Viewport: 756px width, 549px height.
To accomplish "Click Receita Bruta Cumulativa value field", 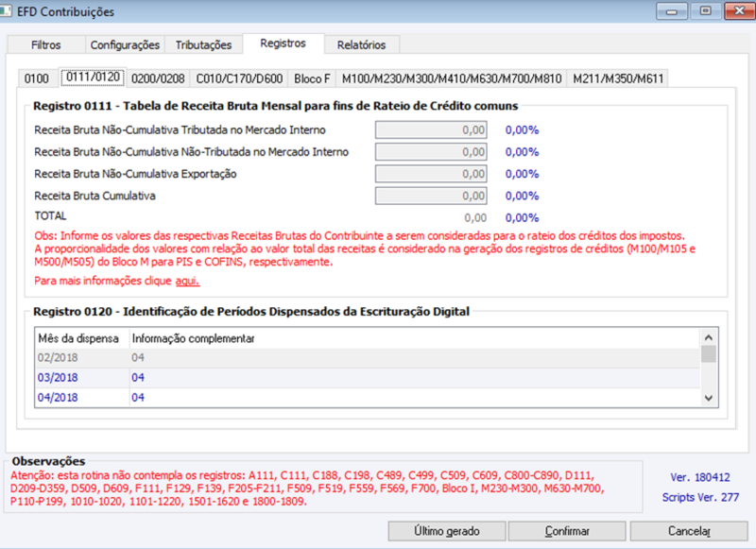I will [431, 196].
